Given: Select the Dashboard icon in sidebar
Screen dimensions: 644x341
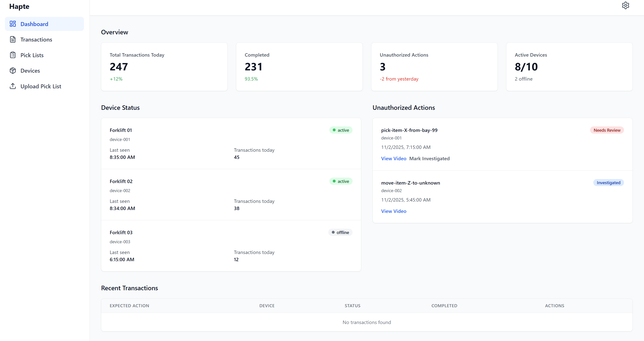Looking at the screenshot, I should (13, 24).
